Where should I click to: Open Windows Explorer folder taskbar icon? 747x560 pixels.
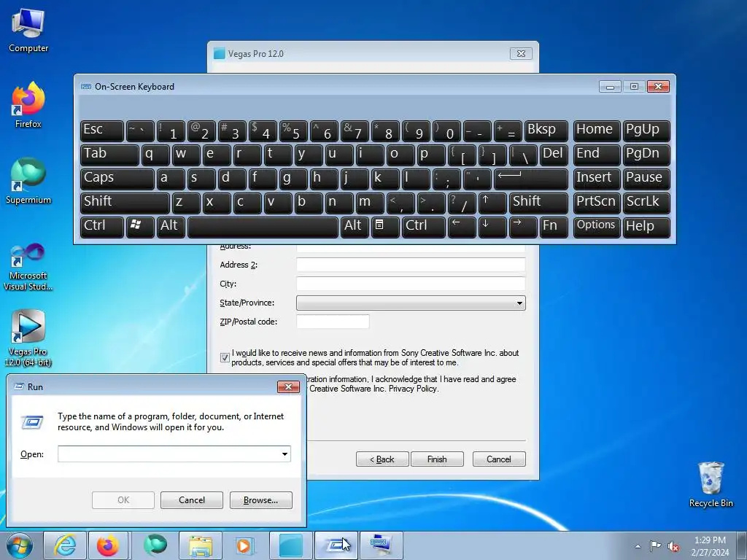click(x=201, y=545)
